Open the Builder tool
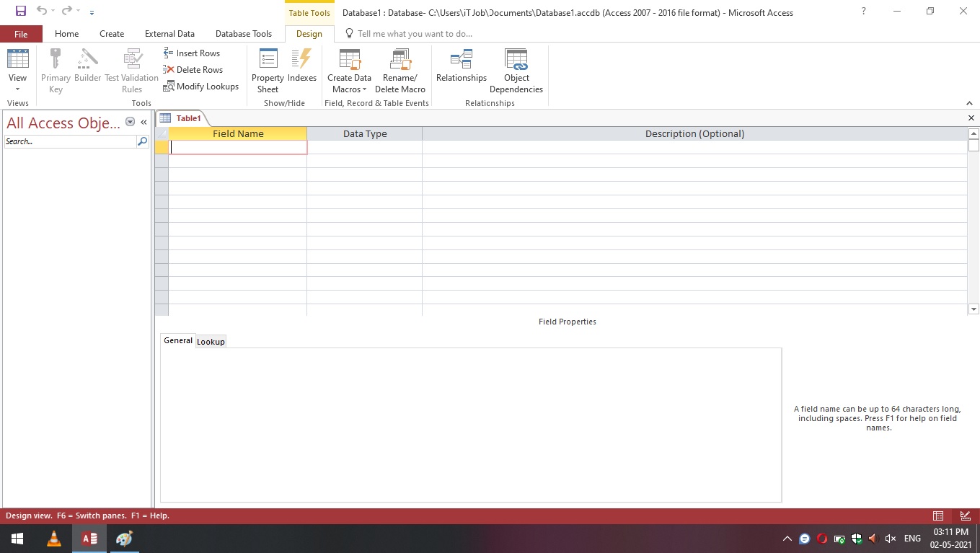The height and width of the screenshot is (553, 980). pyautogui.click(x=87, y=68)
